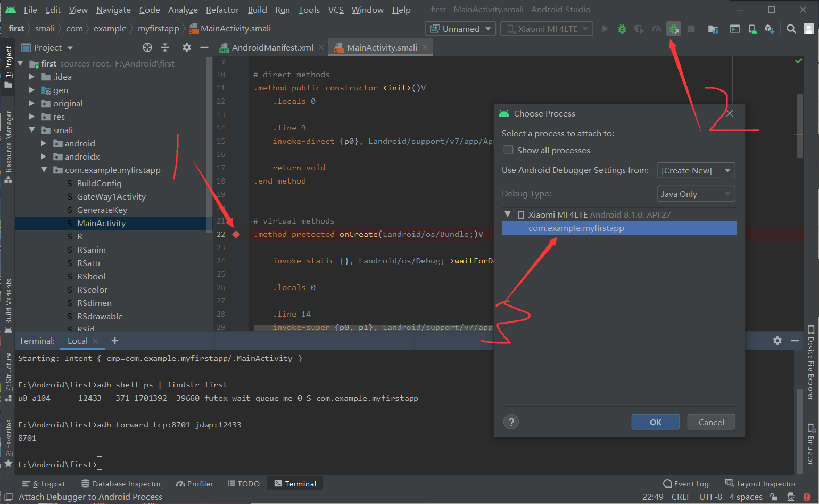This screenshot has height=504, width=819.
Task: Open the Build menu
Action: pyautogui.click(x=258, y=10)
